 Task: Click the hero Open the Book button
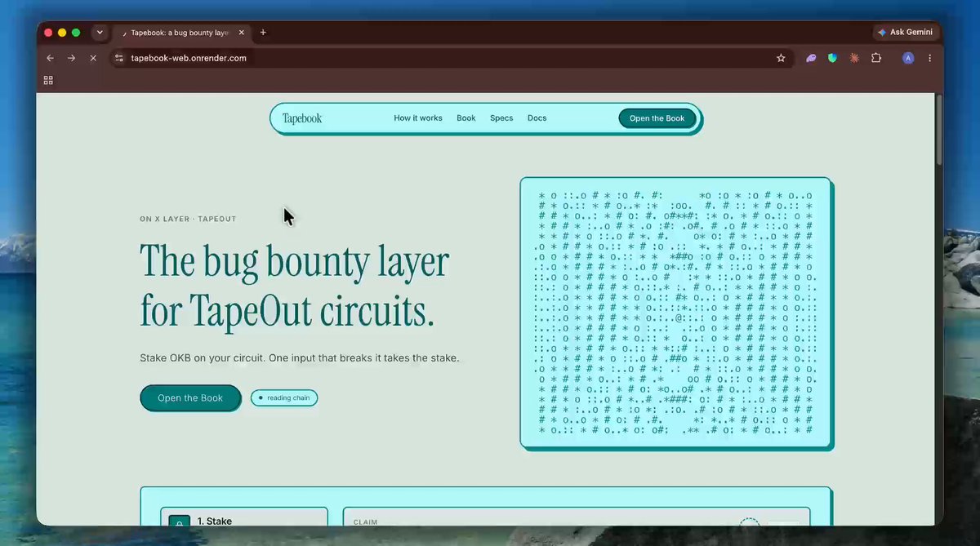[x=190, y=397]
